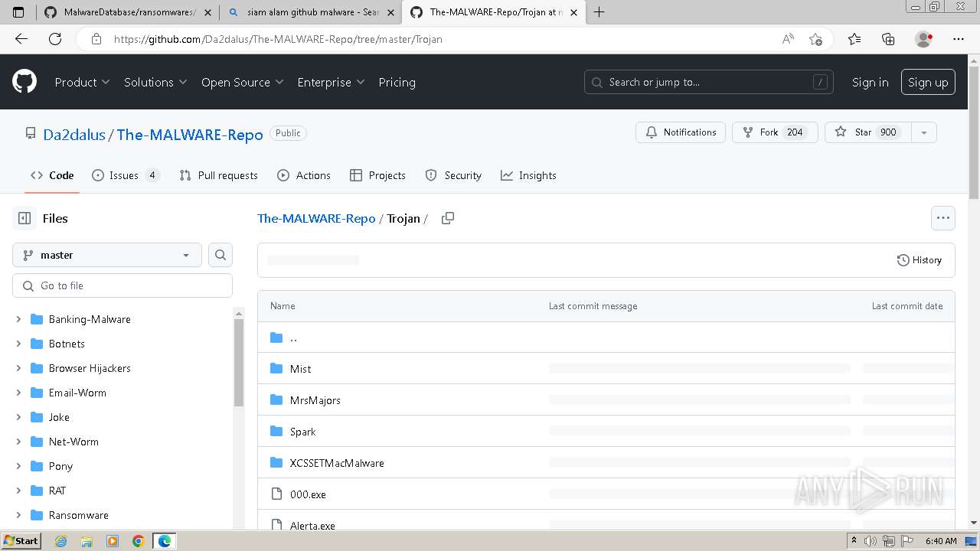Switch to MalwareDatabase/ransomwares browser tab
Image resolution: width=980 pixels, height=551 pixels.
(127, 12)
